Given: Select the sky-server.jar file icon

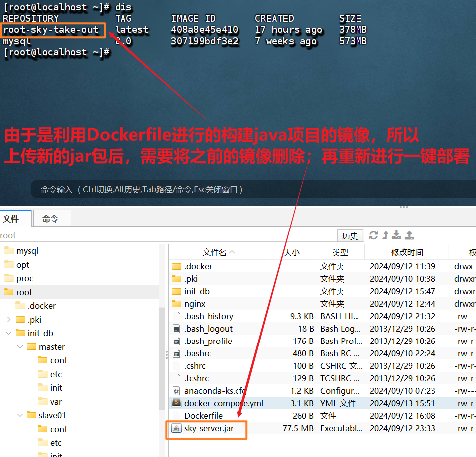Looking at the screenshot, I should (176, 428).
